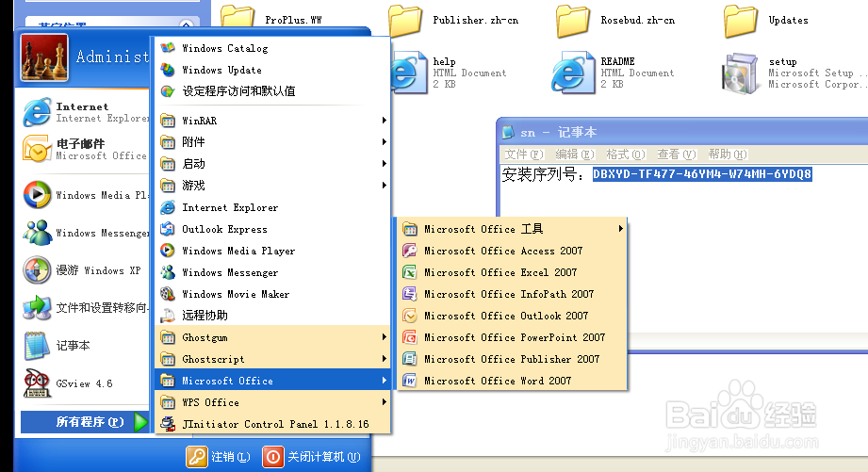Start Outlook Express from programs menu
Screen dimensions: 868x472
pyautogui.click(x=273, y=229)
